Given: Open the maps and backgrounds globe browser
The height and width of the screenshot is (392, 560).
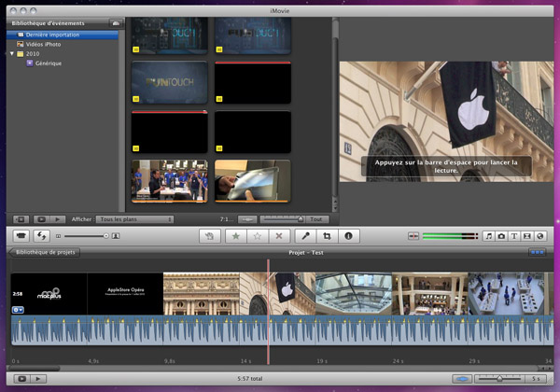Looking at the screenshot, I should click(x=540, y=236).
